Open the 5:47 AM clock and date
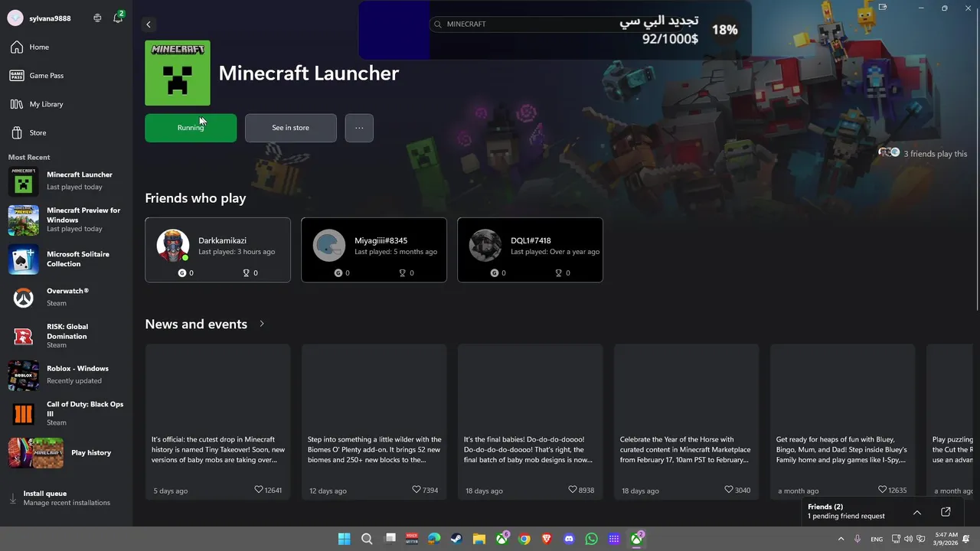Screen dimensions: 980x551 [946, 539]
